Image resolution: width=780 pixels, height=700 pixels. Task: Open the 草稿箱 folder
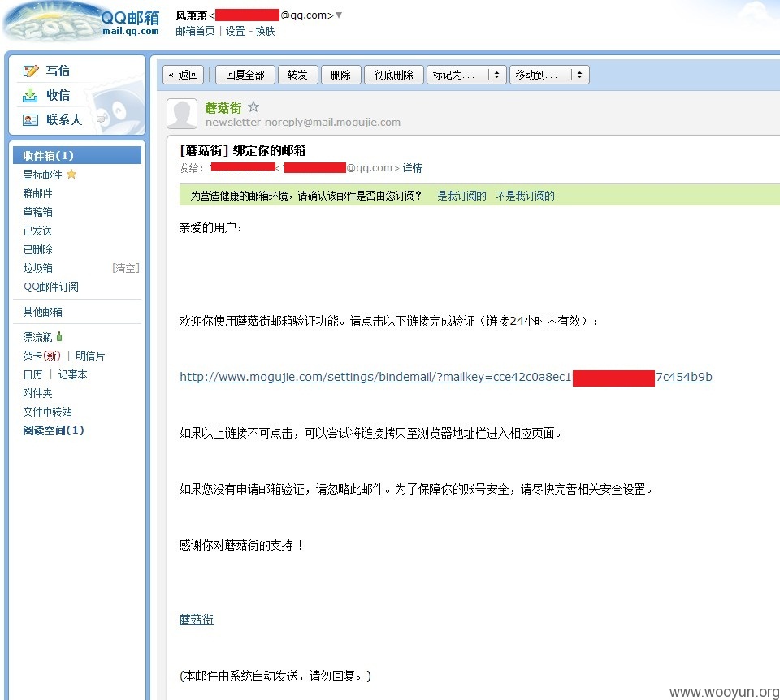(x=38, y=212)
